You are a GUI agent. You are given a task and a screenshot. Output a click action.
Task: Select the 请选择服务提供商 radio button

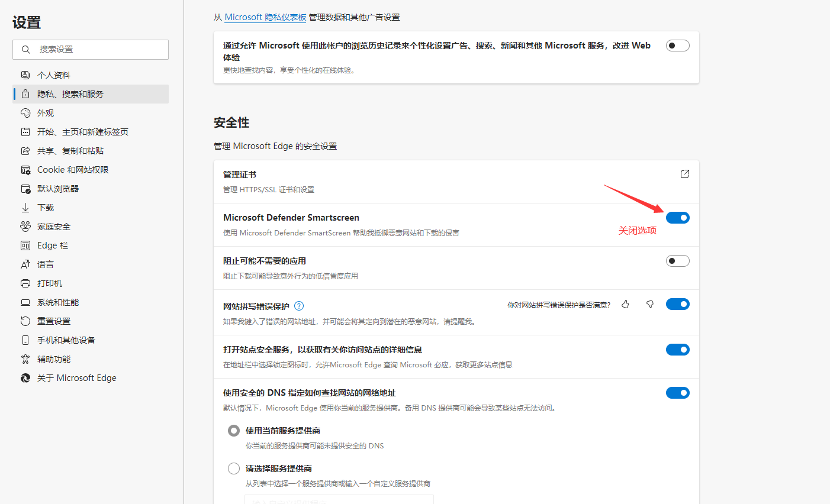[234, 469]
